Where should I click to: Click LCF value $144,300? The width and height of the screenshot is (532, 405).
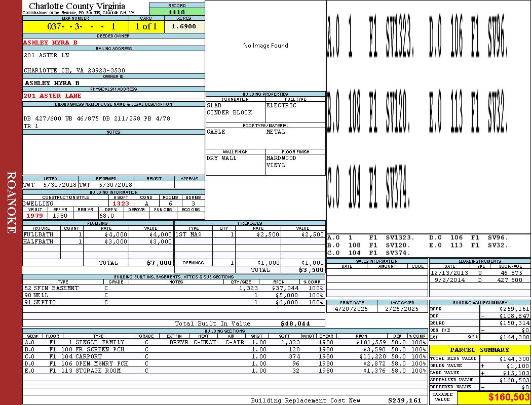(x=514, y=337)
